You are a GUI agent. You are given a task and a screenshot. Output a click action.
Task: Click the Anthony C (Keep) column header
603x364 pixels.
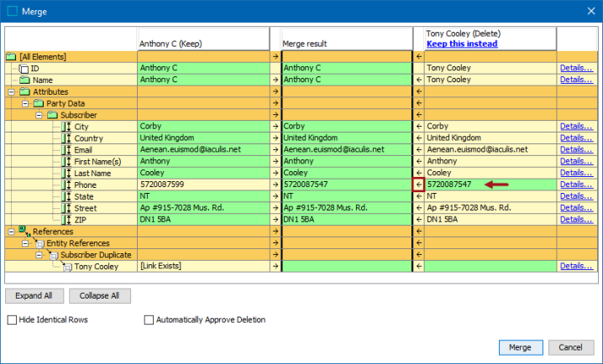203,39
